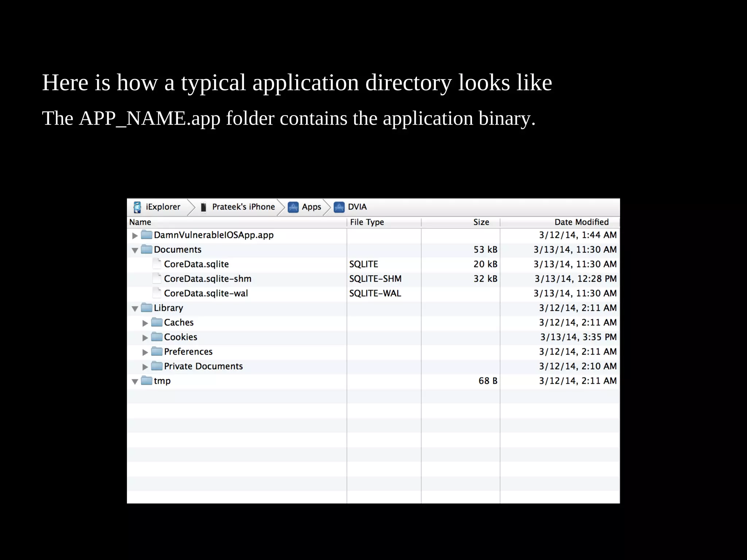Click the DVIA app icon in breadcrumb
The width and height of the screenshot is (747, 560).
click(339, 207)
